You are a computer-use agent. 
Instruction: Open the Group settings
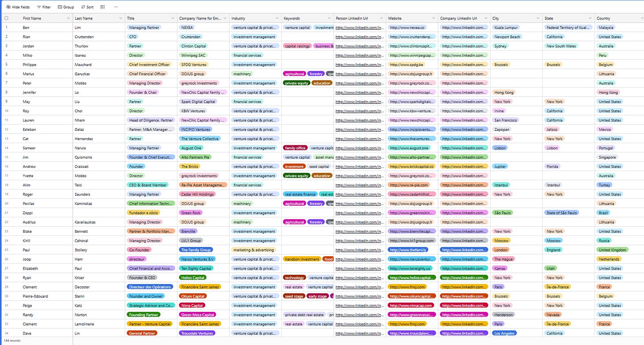pos(66,7)
